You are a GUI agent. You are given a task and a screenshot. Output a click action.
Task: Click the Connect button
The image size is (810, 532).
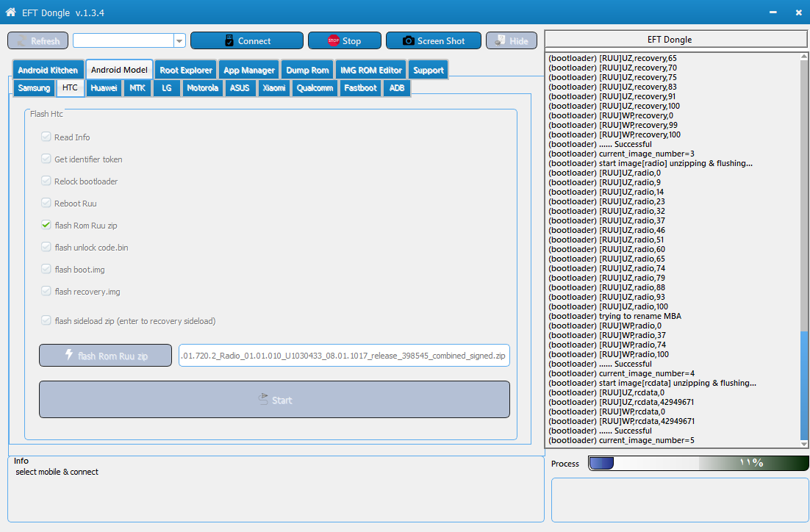pos(247,41)
